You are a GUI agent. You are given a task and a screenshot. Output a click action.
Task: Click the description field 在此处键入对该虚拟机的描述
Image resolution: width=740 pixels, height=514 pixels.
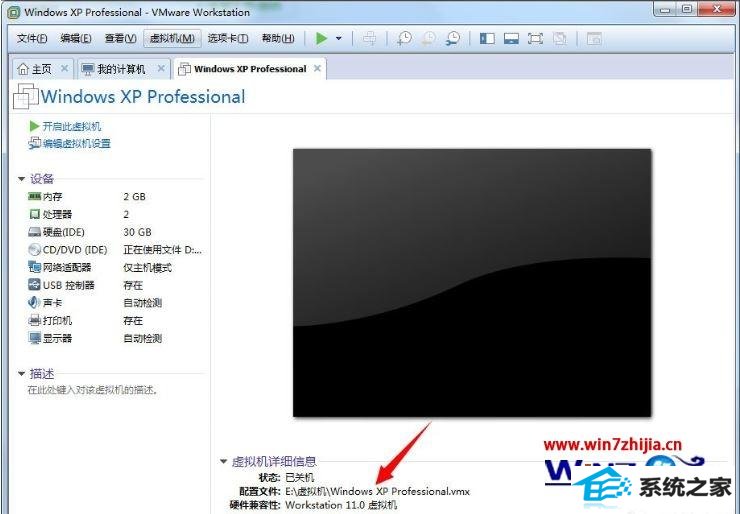(x=92, y=390)
